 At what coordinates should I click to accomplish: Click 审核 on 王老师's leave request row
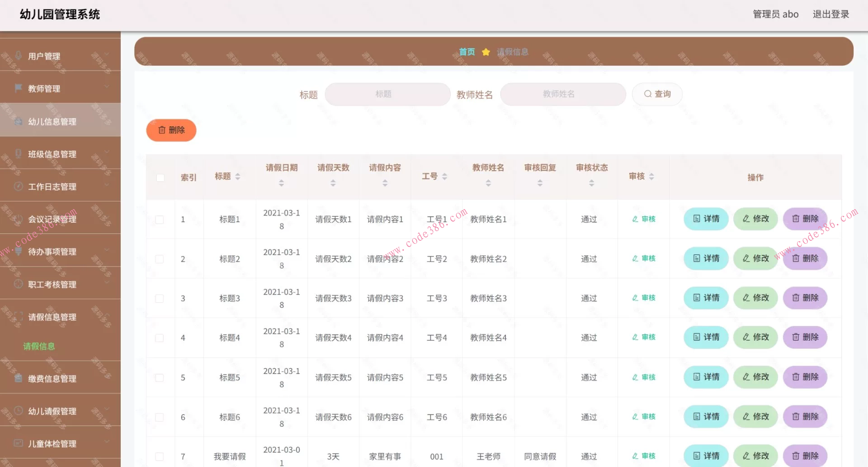[x=643, y=456]
